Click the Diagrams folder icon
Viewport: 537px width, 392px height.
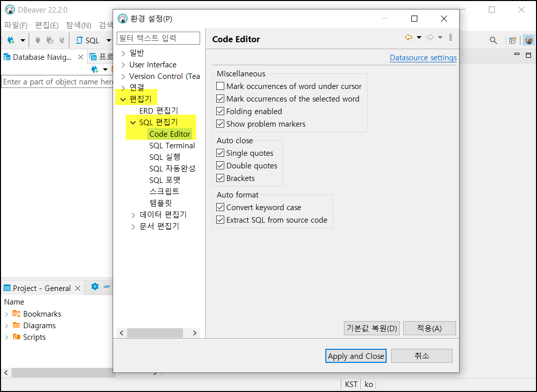click(17, 325)
